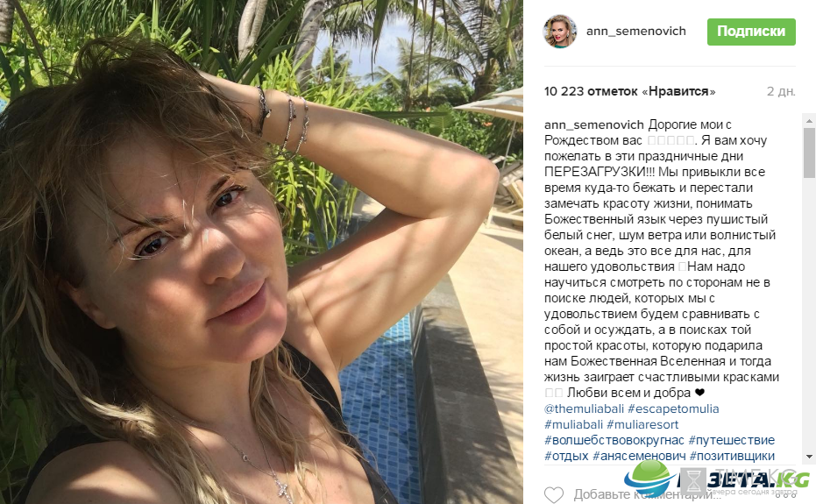This screenshot has height=504, width=816.
Task: Click the scrollbar up arrow
Action: pos(809,120)
